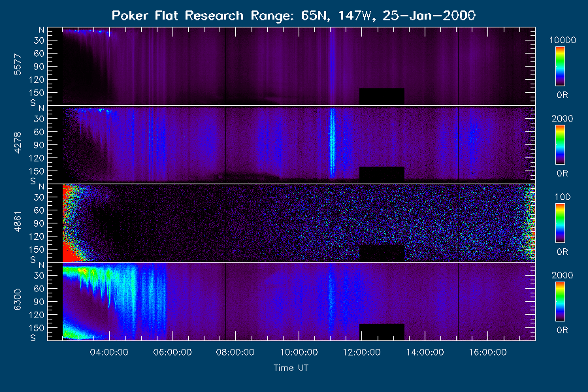Click the 4861 panel color bar
Image resolution: width=588 pixels, height=392 pixels.
(x=560, y=222)
